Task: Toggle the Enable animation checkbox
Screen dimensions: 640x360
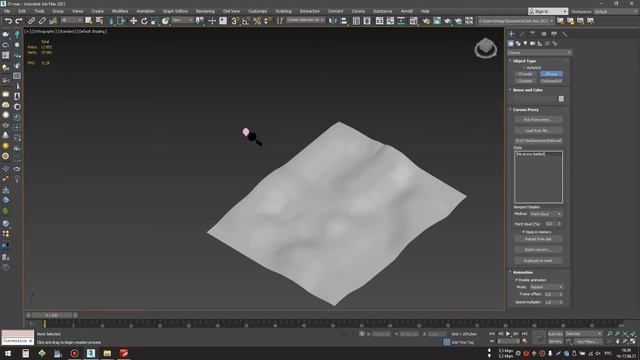Action: (x=516, y=280)
